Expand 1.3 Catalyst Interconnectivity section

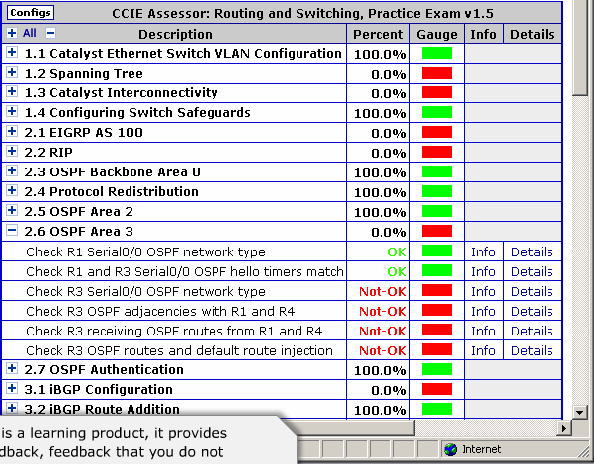(x=12, y=91)
